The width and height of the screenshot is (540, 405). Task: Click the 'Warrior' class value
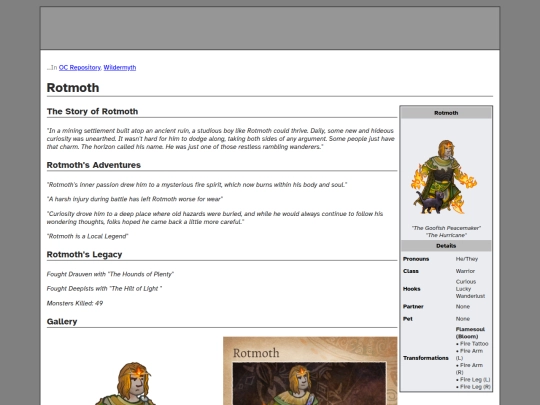tap(465, 271)
